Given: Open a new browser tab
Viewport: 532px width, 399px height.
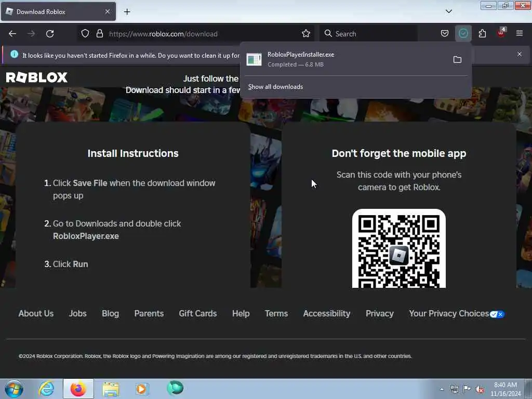Looking at the screenshot, I should (127, 11).
